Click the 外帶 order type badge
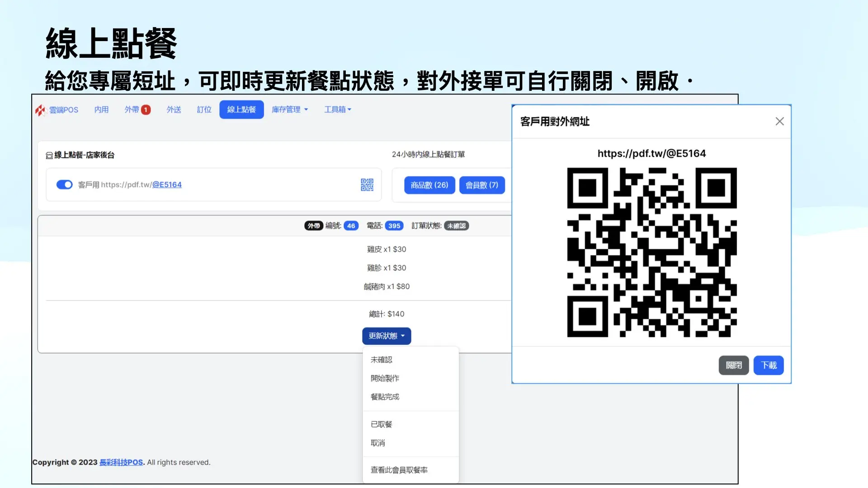This screenshot has width=868, height=488. click(x=313, y=226)
